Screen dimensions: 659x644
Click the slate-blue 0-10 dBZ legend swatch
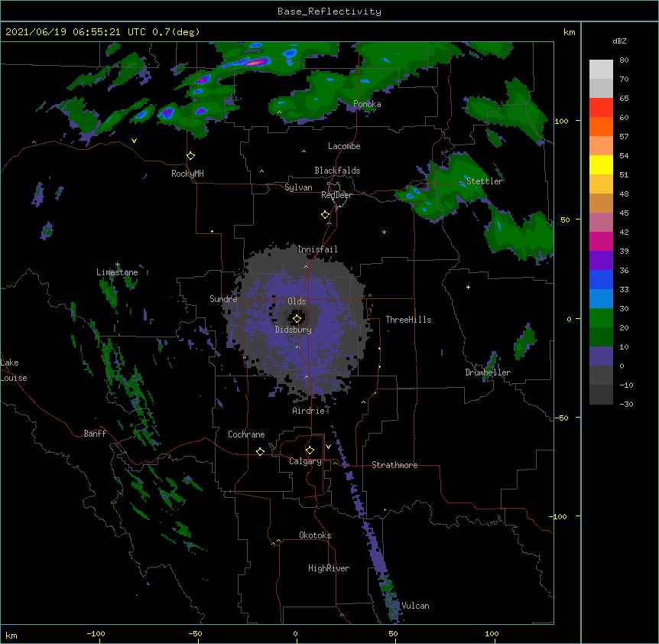pyautogui.click(x=601, y=356)
